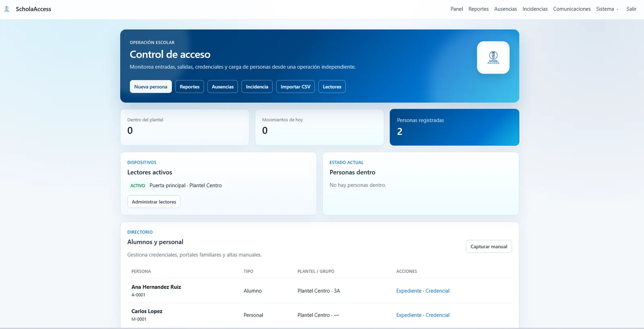
Task: Click the Personas registradas card
Action: [x=454, y=127]
